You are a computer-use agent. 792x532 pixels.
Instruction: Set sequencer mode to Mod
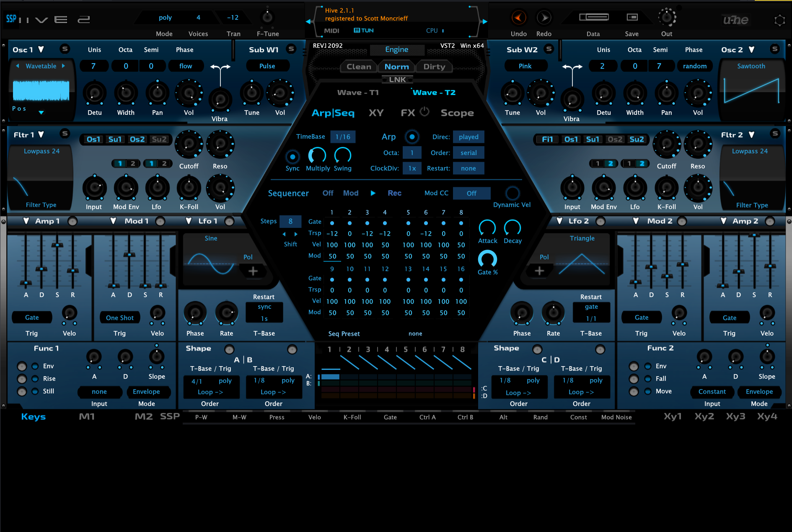[x=351, y=193]
